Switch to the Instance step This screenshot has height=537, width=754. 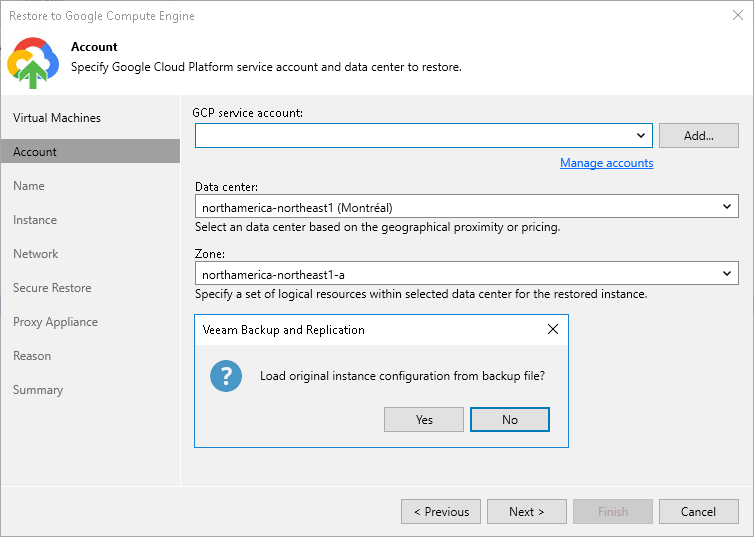coord(35,220)
